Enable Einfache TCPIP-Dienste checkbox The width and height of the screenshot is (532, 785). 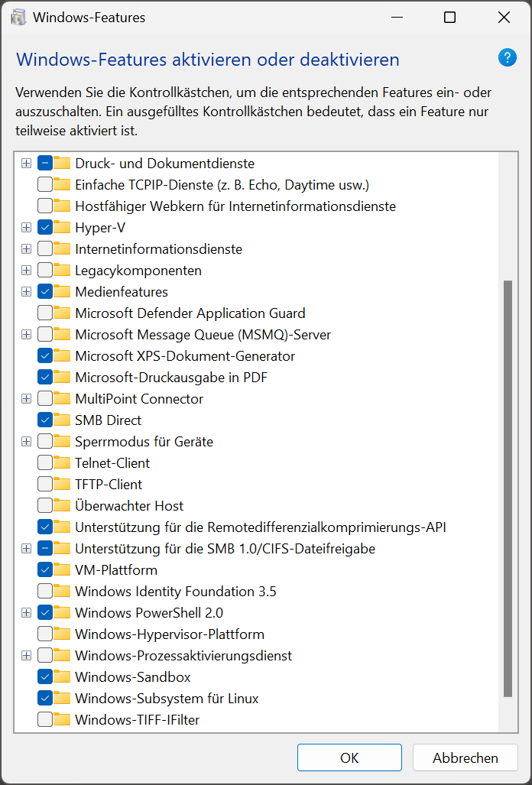[x=45, y=185]
